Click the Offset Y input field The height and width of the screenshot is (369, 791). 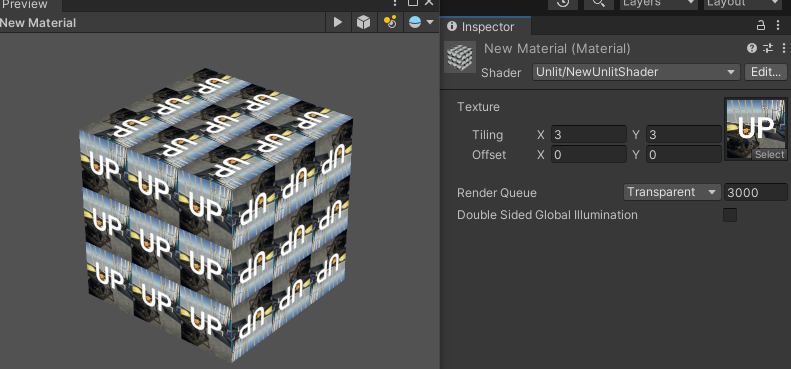[x=684, y=154]
